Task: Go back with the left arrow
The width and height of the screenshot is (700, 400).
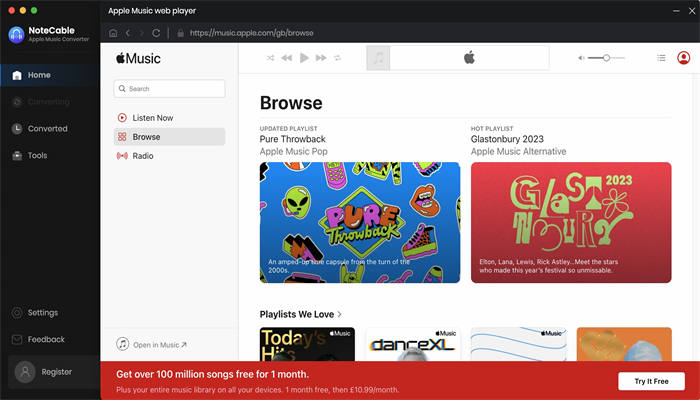Action: point(128,33)
